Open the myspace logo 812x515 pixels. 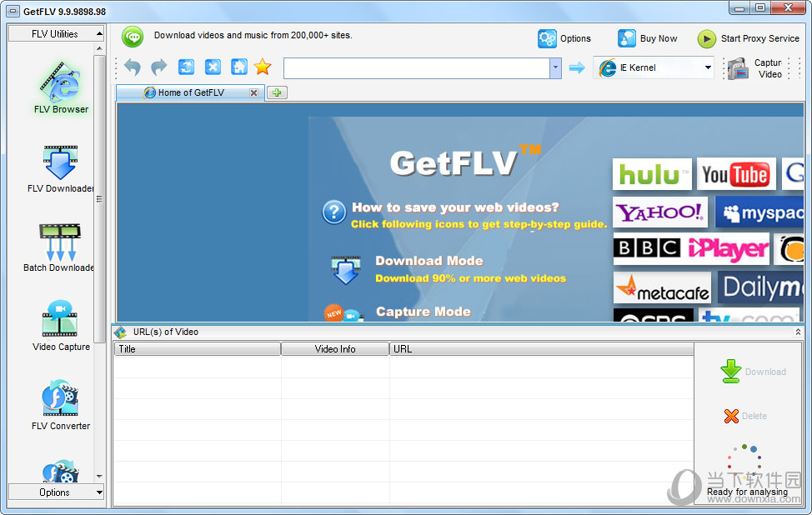pyautogui.click(x=759, y=212)
